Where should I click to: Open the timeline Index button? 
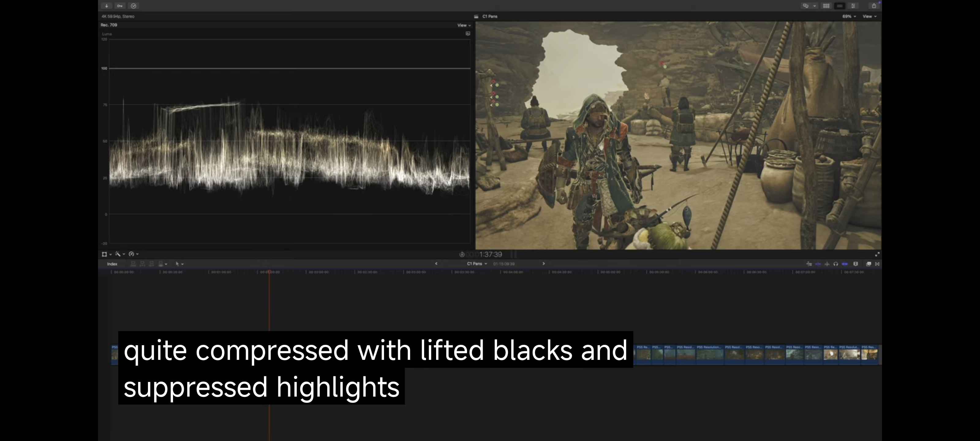point(112,264)
